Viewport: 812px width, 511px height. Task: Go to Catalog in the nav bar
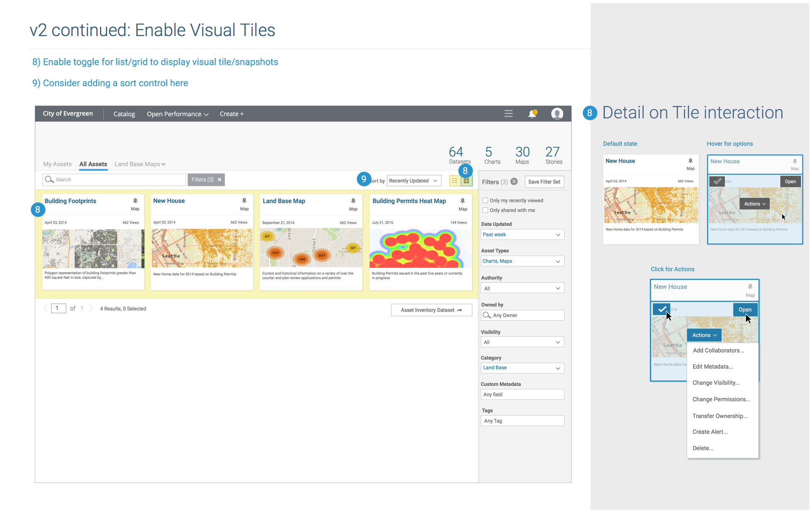coord(124,114)
